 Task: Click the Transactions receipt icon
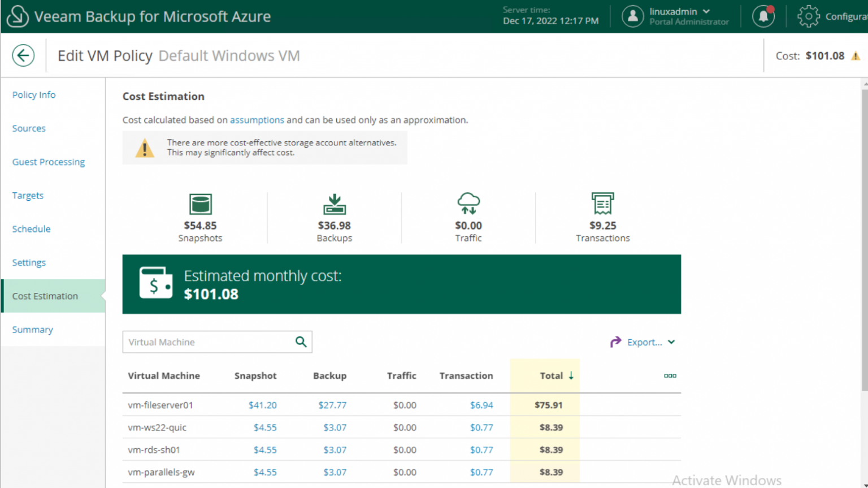click(x=602, y=204)
